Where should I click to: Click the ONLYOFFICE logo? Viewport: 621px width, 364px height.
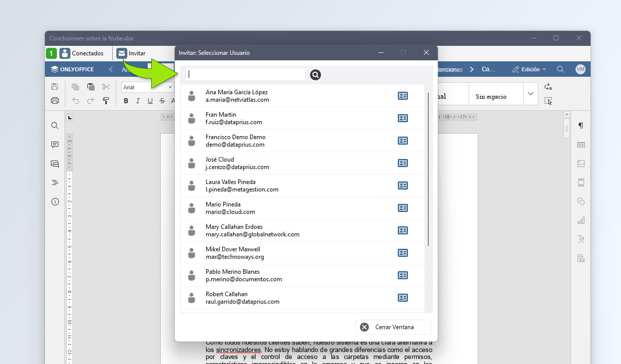click(72, 69)
